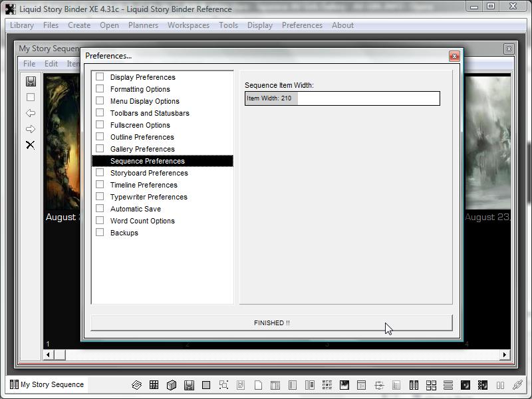Screen dimensions: 532x399
Task: Click the floppy disk icon in the bottom toolbar
Action: point(189,385)
